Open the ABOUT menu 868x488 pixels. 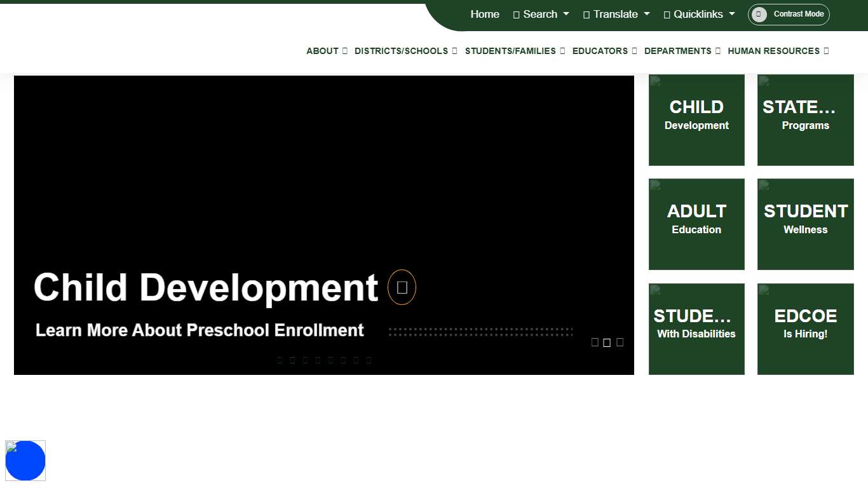point(326,51)
